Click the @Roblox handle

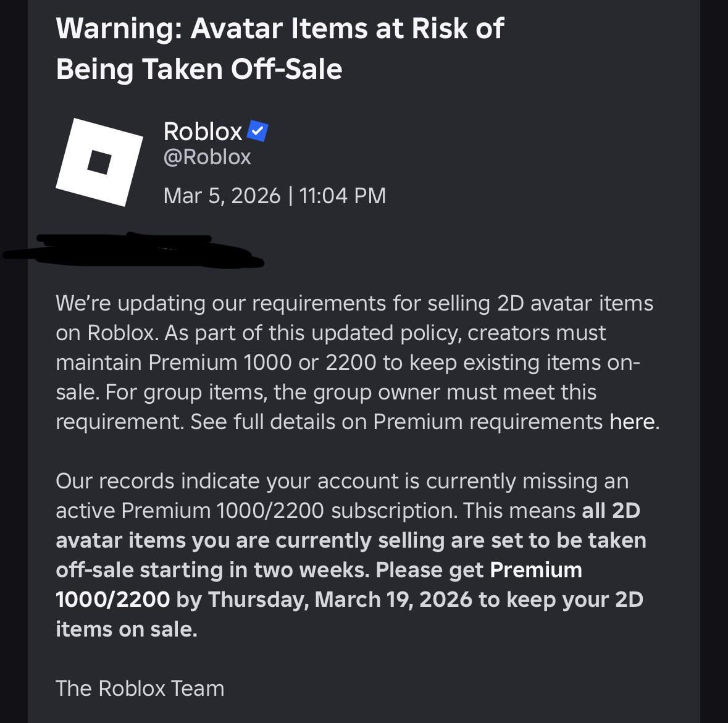[x=207, y=157]
